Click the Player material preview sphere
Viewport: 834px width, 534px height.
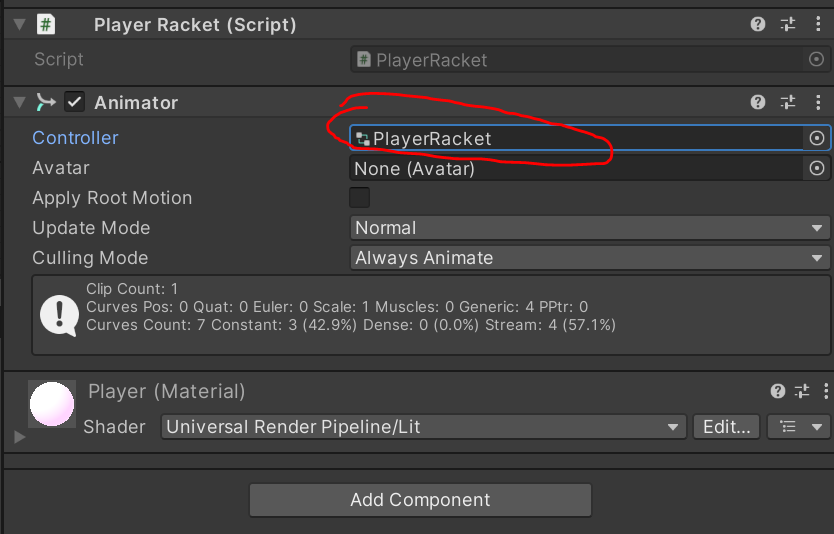point(53,406)
